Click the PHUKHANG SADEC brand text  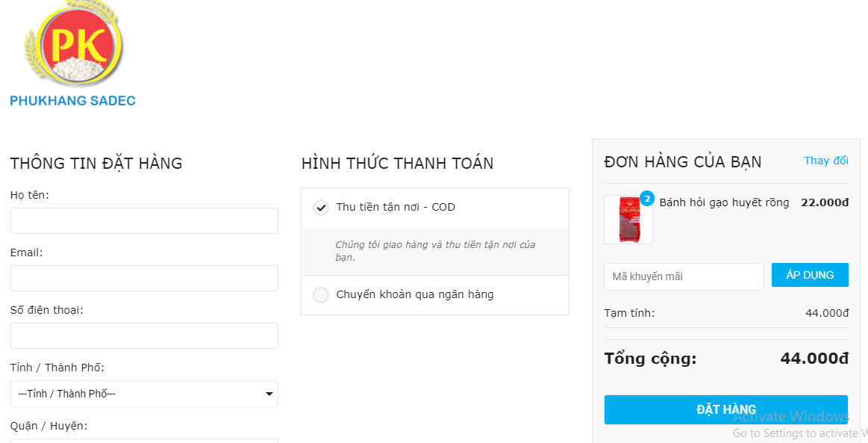click(72, 101)
